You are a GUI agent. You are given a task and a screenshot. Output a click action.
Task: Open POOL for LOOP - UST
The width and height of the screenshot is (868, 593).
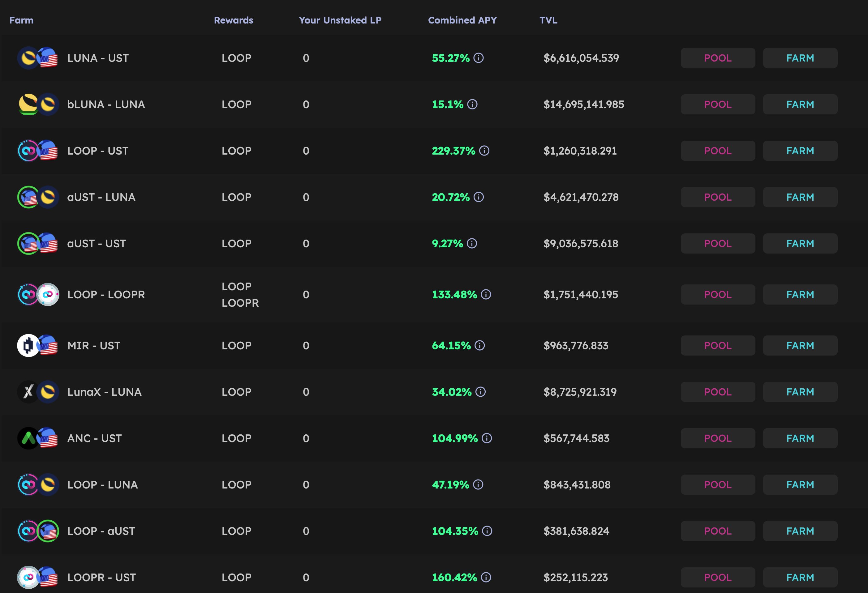718,151
